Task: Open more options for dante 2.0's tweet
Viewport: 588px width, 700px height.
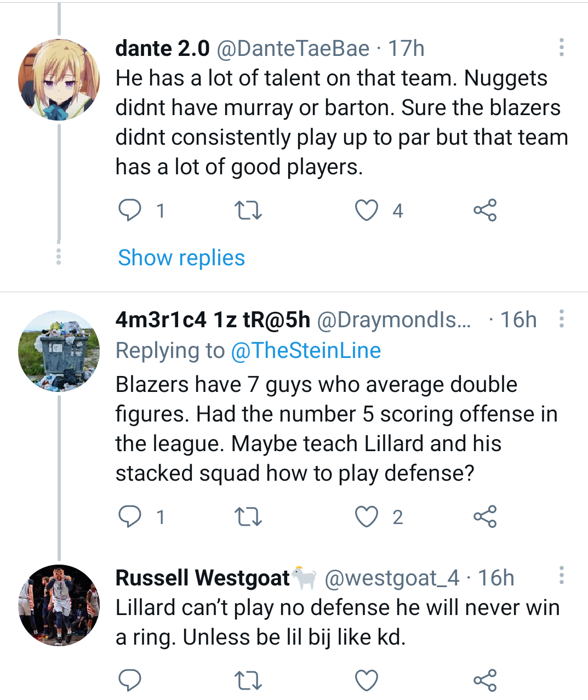Action: [x=562, y=48]
